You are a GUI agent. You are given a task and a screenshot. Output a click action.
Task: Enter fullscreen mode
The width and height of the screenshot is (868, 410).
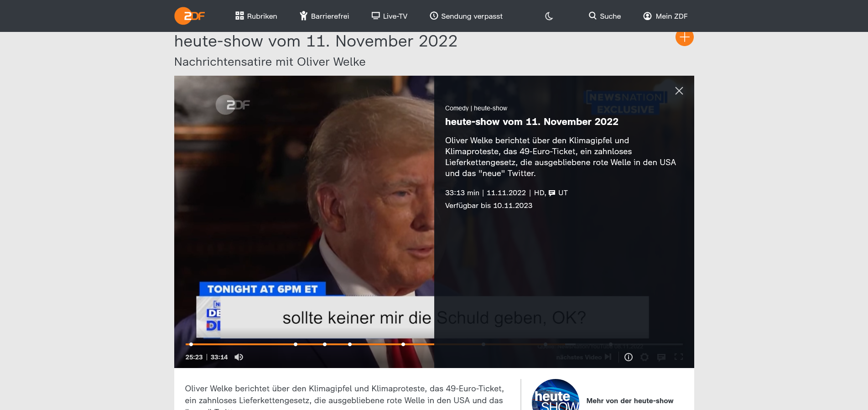click(x=679, y=357)
